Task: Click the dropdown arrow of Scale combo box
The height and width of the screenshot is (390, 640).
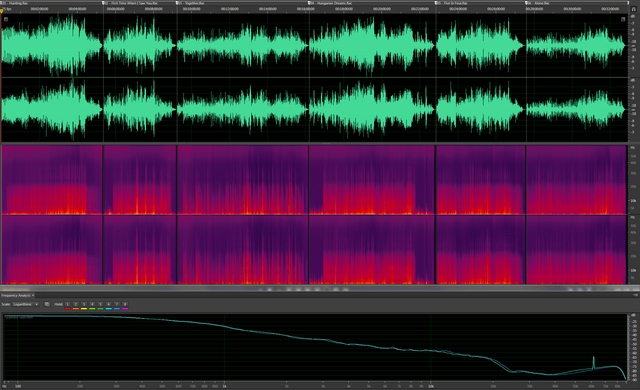Action: tap(37, 304)
